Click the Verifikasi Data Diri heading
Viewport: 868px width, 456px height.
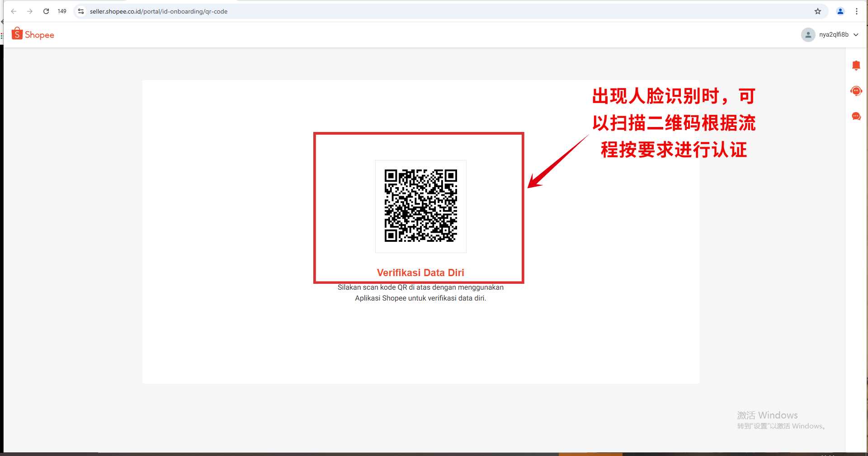click(420, 272)
